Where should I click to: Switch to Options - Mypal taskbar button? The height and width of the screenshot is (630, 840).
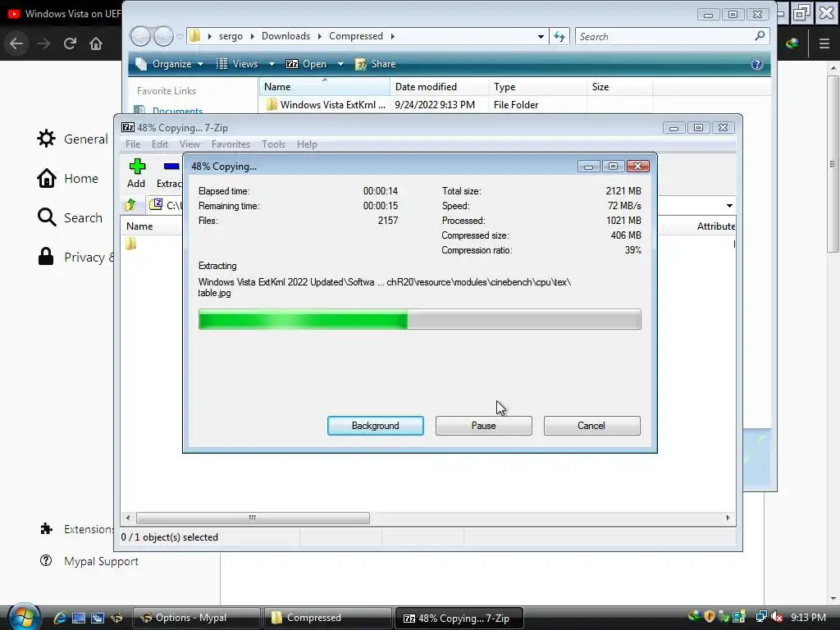coord(197,618)
